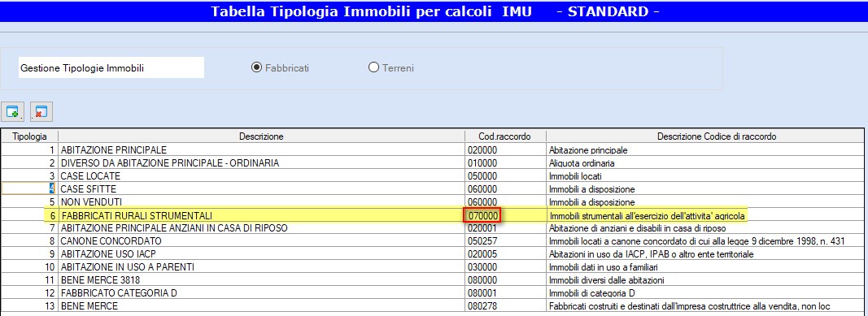Click the Immobili locati description cell
The width and height of the screenshot is (868, 316).
pyautogui.click(x=704, y=176)
